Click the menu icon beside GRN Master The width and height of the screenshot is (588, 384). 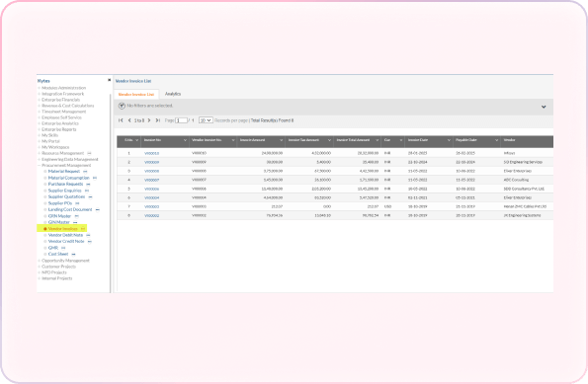click(76, 216)
